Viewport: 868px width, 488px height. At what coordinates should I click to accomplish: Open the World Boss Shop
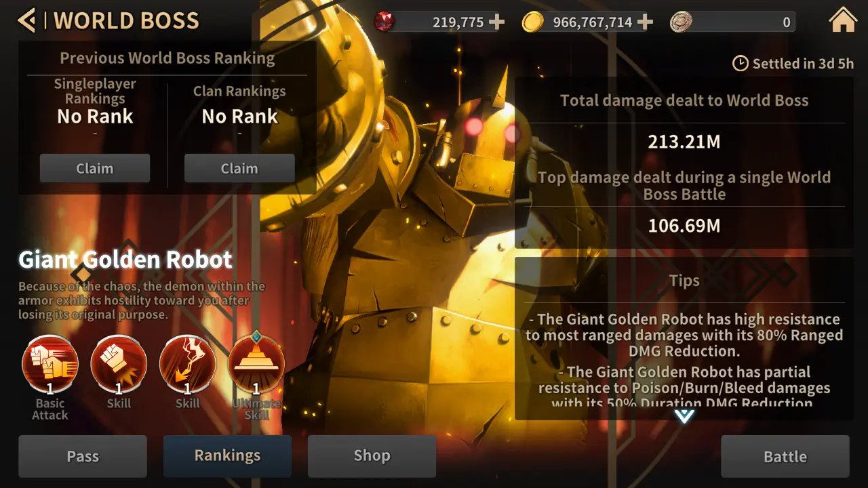pos(372,456)
